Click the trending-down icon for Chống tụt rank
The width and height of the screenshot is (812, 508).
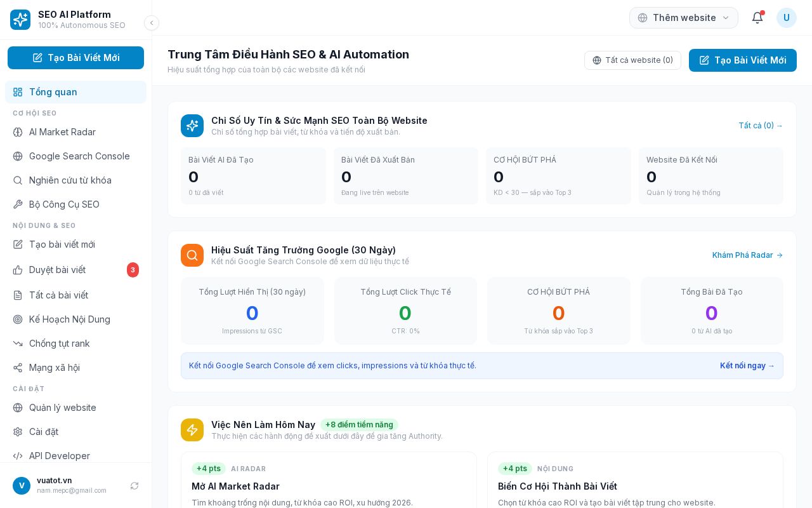[x=18, y=344]
